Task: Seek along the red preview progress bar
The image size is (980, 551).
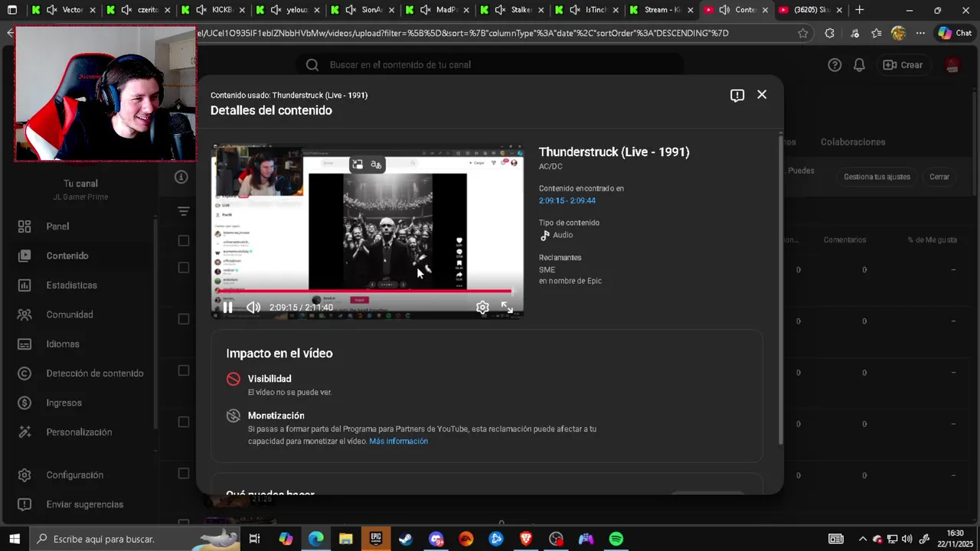Action: tap(364, 291)
